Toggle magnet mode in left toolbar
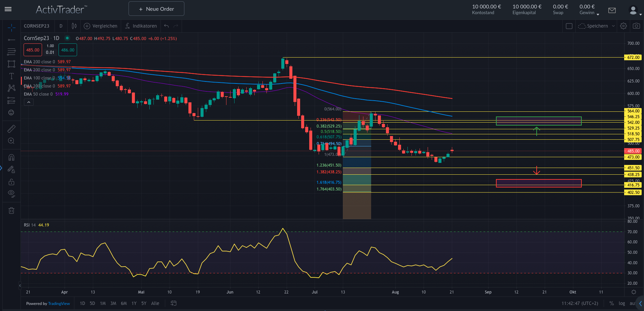 coord(11,158)
